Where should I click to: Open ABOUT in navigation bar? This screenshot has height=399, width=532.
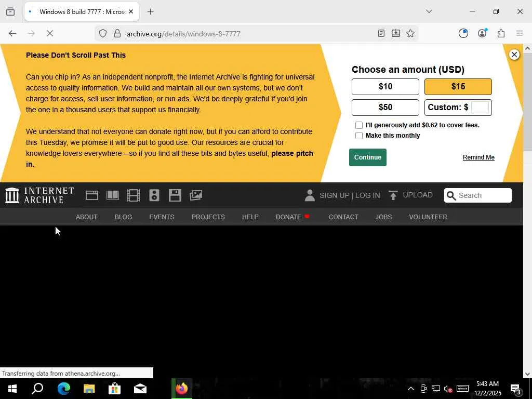coord(87,217)
